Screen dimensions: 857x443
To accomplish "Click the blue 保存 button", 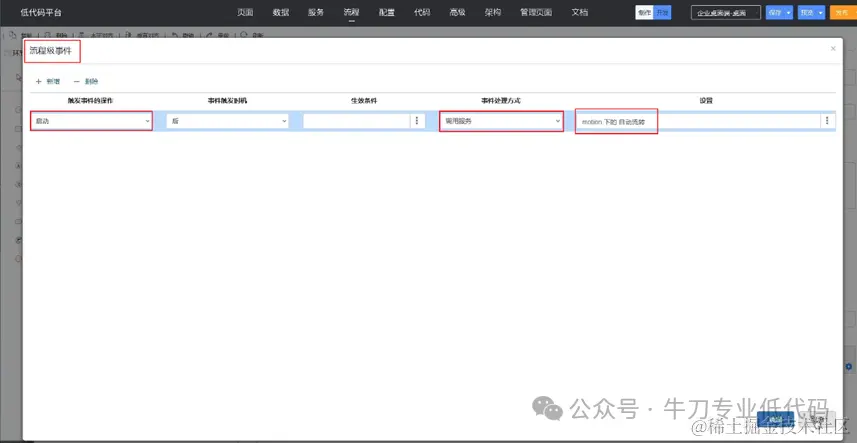I will tap(775, 13).
